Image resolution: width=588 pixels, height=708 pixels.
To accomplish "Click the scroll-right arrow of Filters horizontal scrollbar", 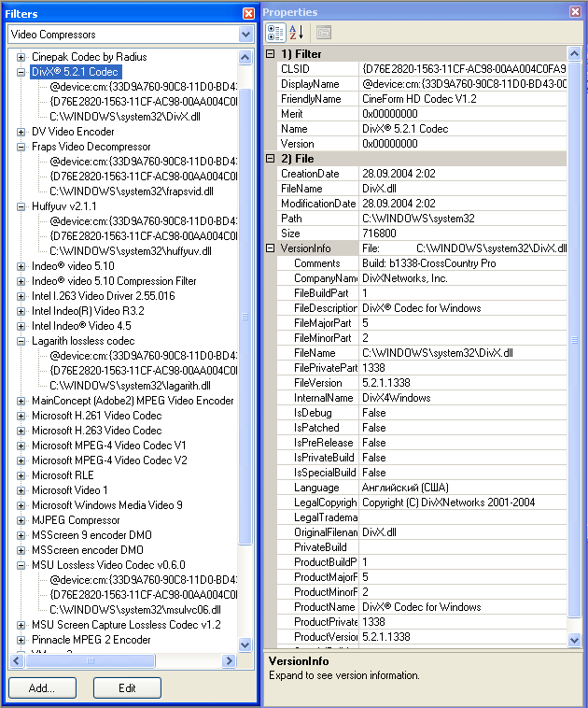I will click(229, 661).
